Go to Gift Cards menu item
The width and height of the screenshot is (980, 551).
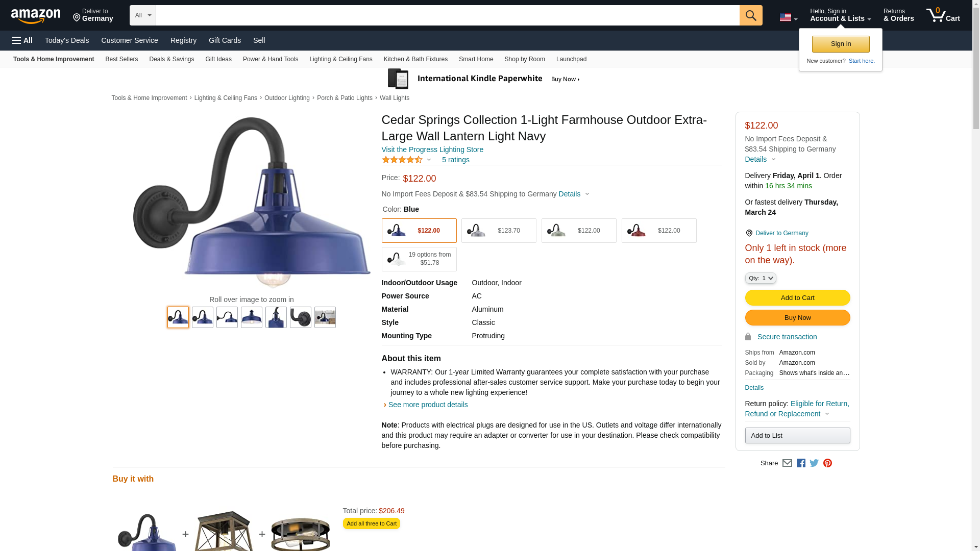pyautogui.click(x=225, y=40)
